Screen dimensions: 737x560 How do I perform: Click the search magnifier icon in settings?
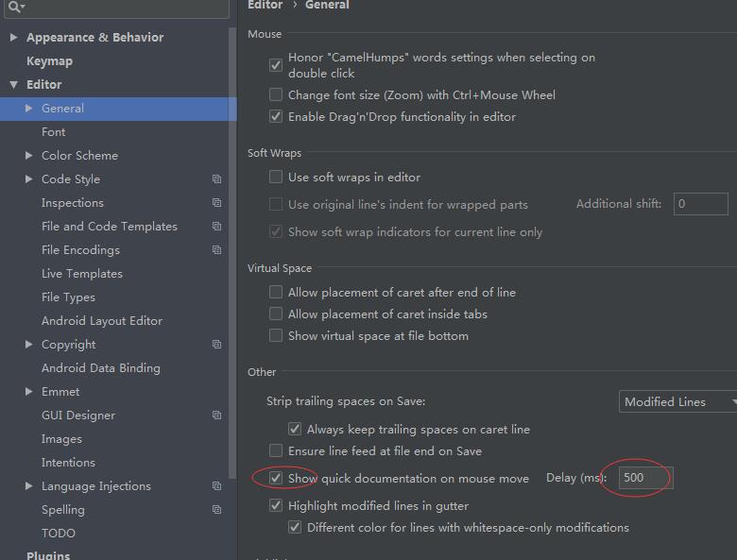click(15, 8)
